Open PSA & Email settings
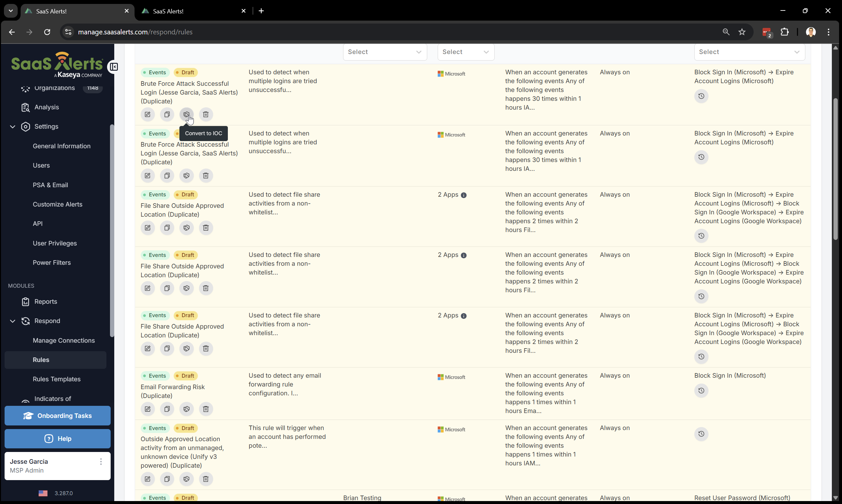842x504 pixels. 50,185
